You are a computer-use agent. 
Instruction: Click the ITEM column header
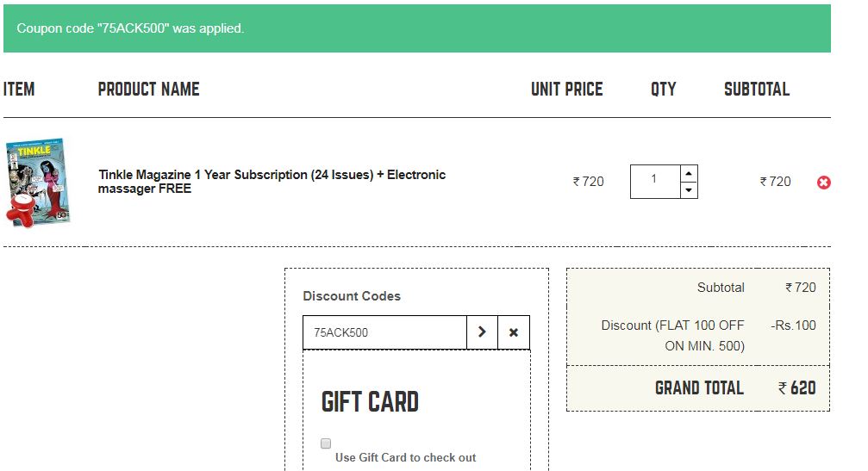click(x=19, y=89)
